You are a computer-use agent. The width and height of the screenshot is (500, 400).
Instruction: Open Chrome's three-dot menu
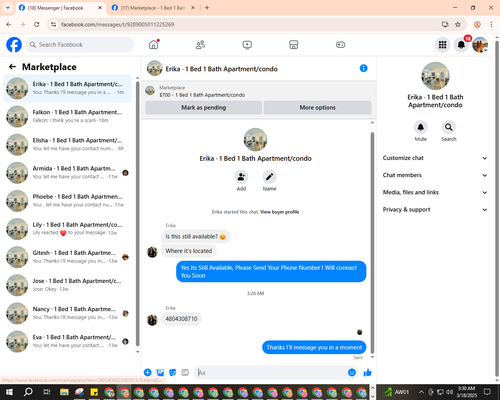point(491,24)
